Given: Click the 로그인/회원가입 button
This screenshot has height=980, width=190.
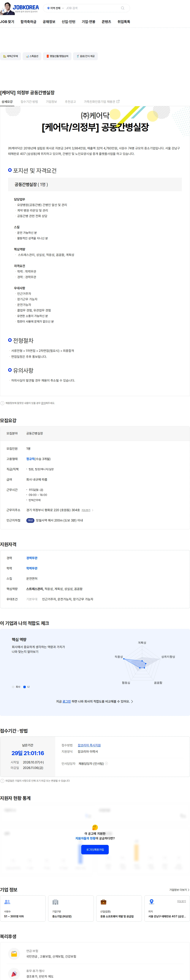Looking at the screenshot, I should 95,849.
